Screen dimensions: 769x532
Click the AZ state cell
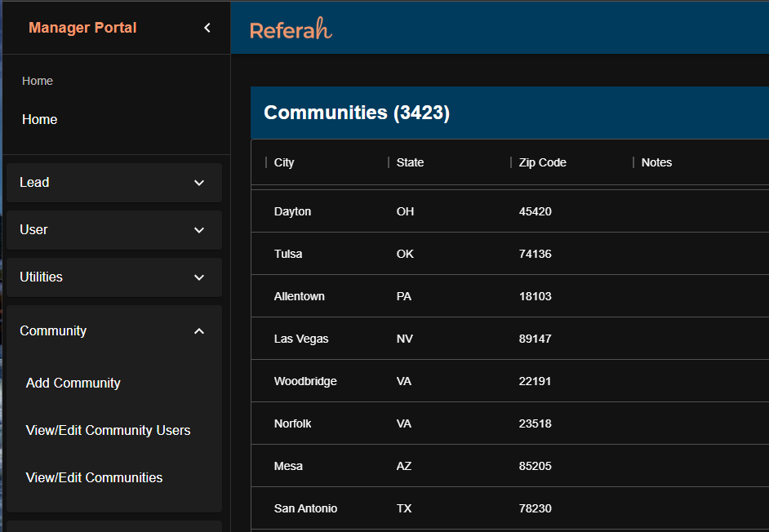point(403,466)
